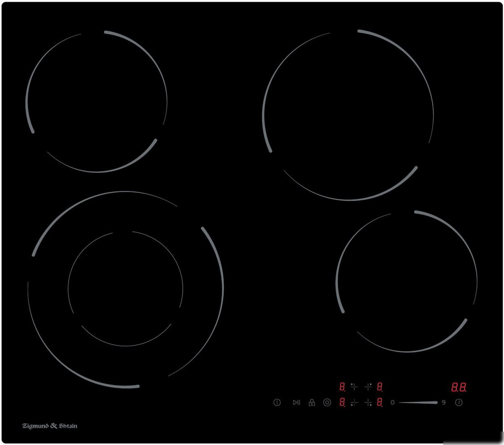Touch the inner ring of the dual-zone burner

[x=126, y=288]
